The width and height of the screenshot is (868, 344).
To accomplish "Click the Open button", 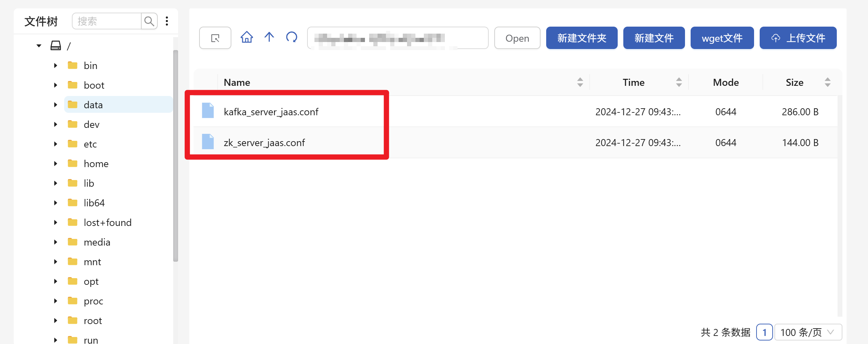I will [x=517, y=38].
